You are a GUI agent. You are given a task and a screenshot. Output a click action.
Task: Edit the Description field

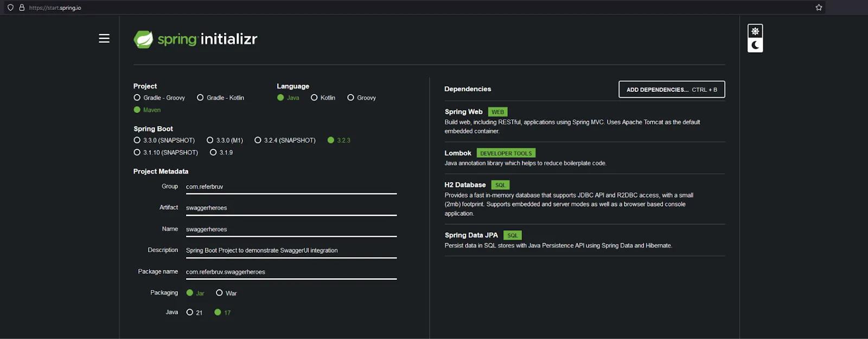pyautogui.click(x=291, y=250)
